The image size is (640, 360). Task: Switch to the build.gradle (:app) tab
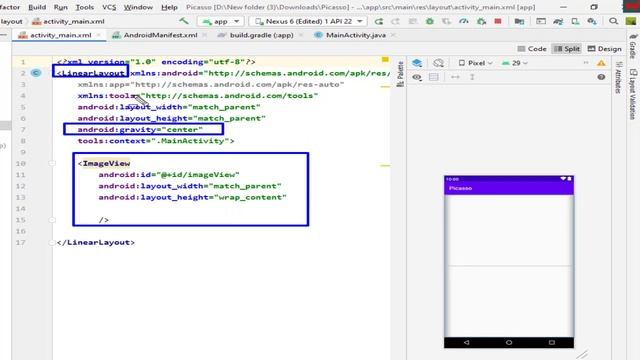coord(261,36)
